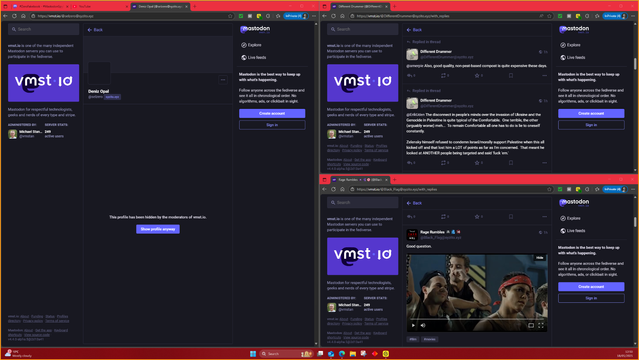Click Create account in Rage Rumbles window
Viewport: 639px width, 360px height.
point(591,287)
